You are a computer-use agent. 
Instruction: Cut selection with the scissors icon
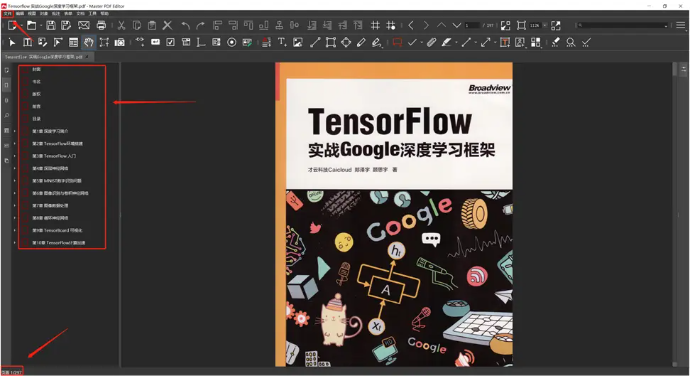[121, 26]
